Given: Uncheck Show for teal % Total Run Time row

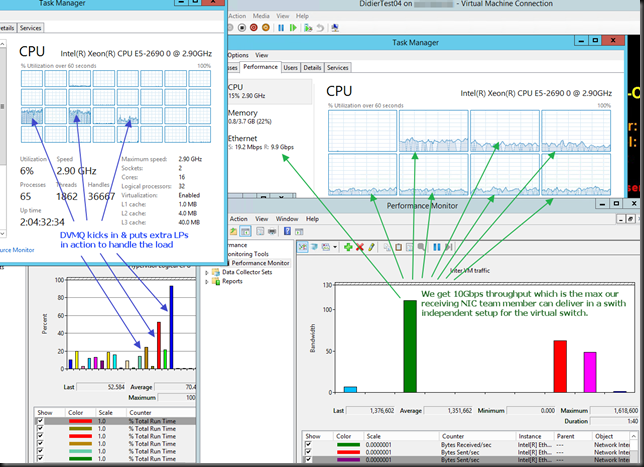Looking at the screenshot, I should (x=40, y=451).
